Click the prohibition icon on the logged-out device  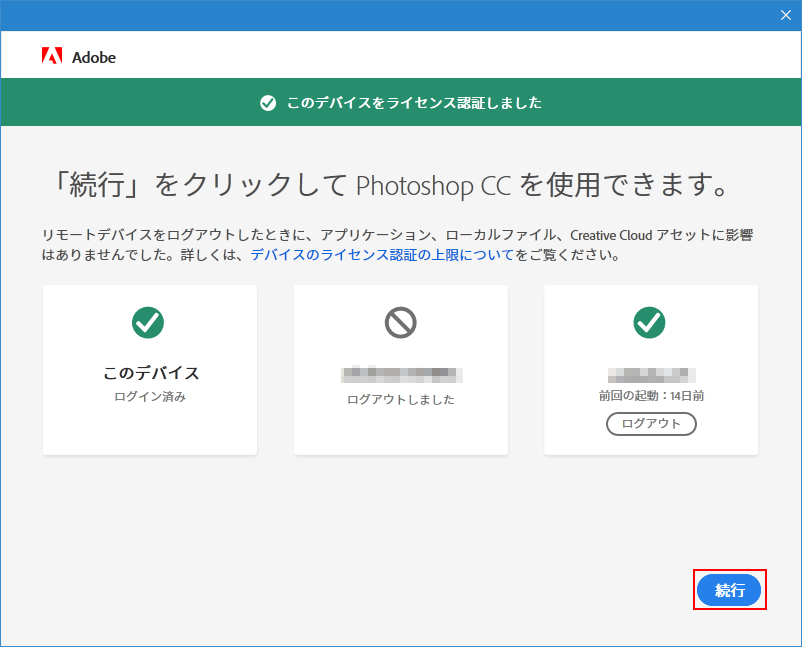click(400, 322)
